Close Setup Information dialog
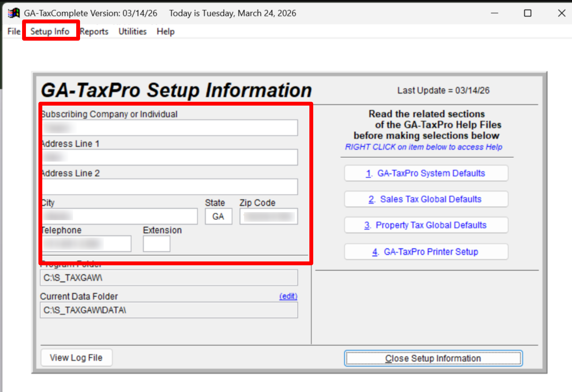Image resolution: width=572 pixels, height=392 pixels. pos(433,358)
